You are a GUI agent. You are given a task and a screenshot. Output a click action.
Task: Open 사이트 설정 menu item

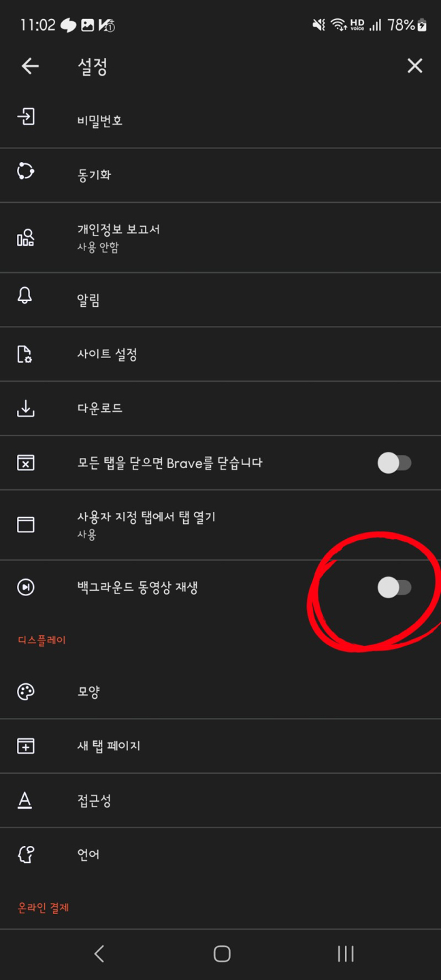tap(220, 354)
